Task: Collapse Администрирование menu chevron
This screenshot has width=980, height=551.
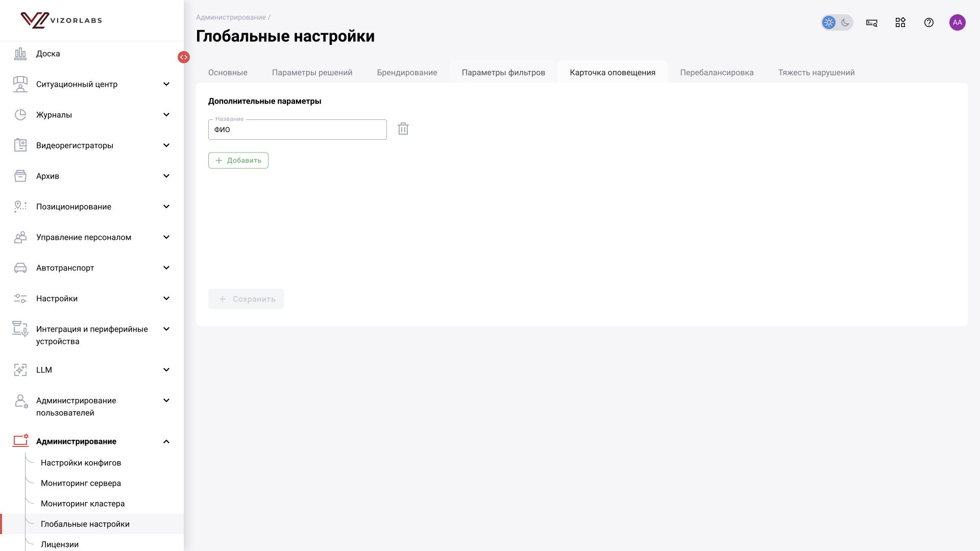Action: point(166,441)
